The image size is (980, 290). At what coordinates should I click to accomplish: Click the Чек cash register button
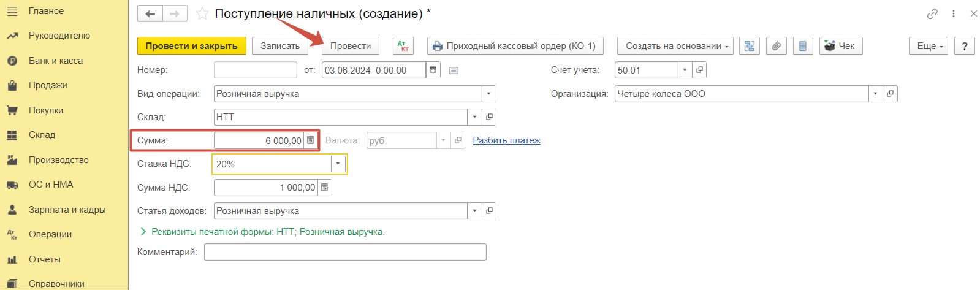pos(840,46)
